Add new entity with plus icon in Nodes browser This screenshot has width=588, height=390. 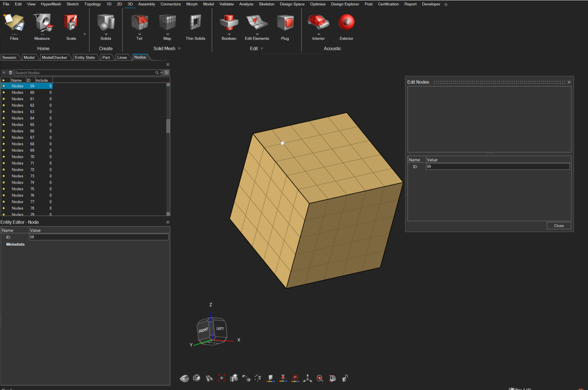pos(4,73)
